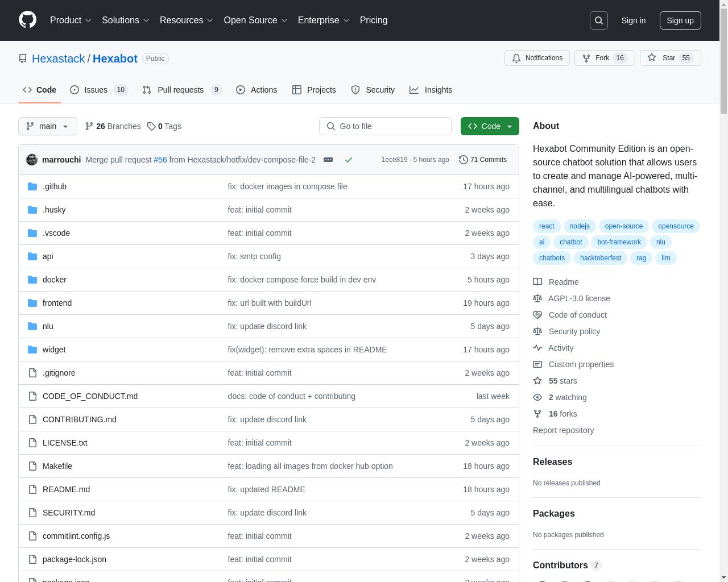The image size is (728, 582).
Task: Click the note icon beside Custom properties
Action: click(537, 364)
